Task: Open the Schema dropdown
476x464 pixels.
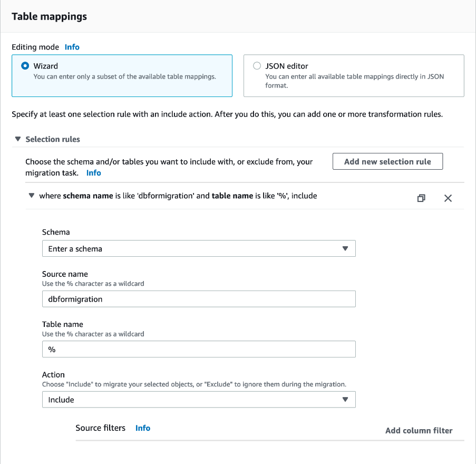Action: point(199,248)
